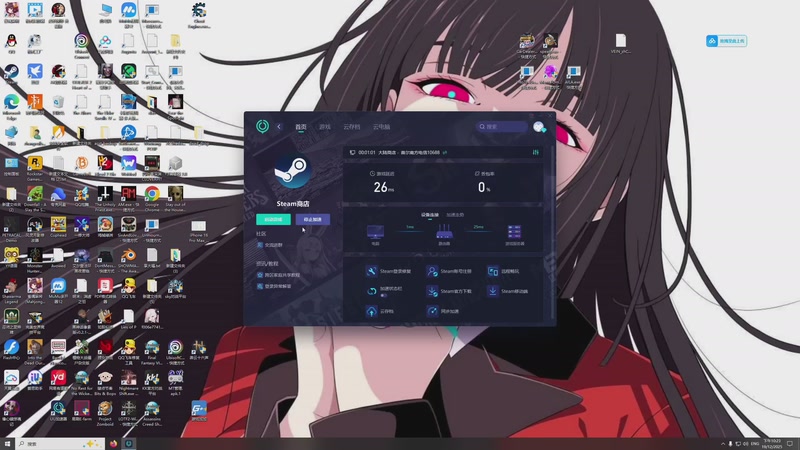Select the sub-tab next to 设备连接
The height and width of the screenshot is (450, 800).
coord(455,215)
